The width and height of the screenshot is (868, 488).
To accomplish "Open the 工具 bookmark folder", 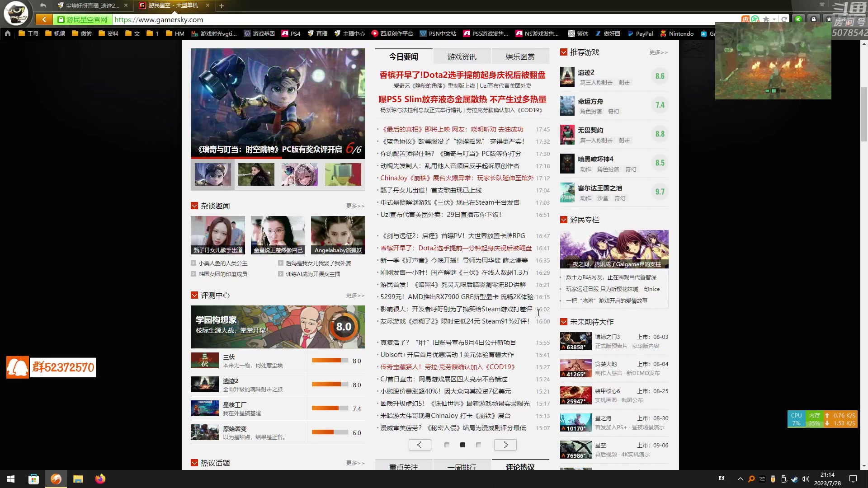I will 28,33.
